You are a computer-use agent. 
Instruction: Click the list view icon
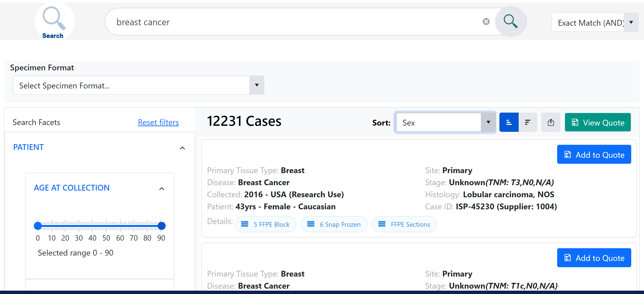[x=509, y=122]
